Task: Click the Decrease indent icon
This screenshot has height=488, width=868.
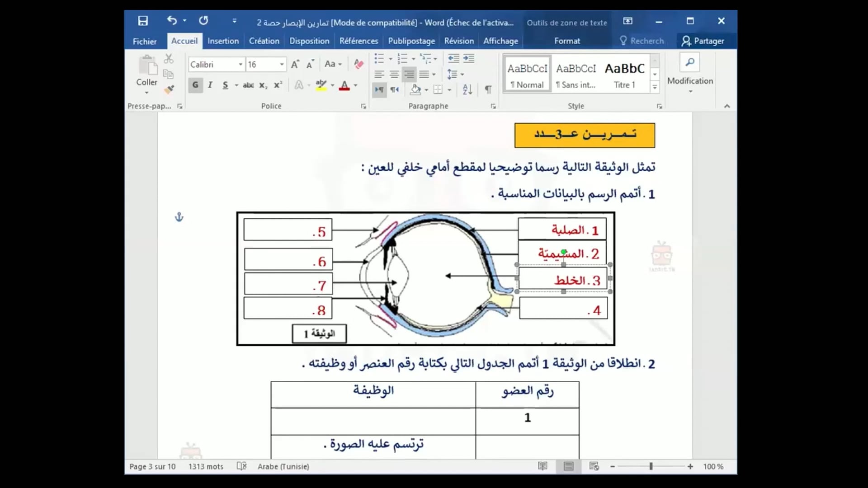Action: click(x=453, y=58)
